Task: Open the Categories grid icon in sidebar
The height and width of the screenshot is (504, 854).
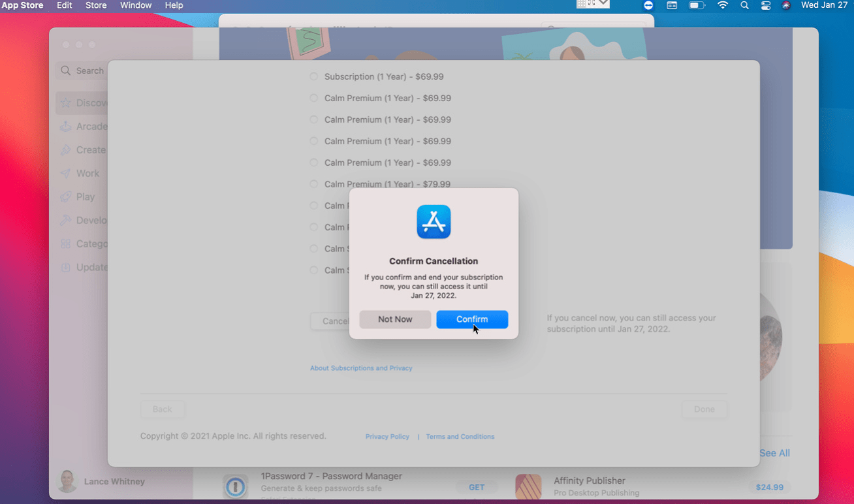Action: click(65, 244)
